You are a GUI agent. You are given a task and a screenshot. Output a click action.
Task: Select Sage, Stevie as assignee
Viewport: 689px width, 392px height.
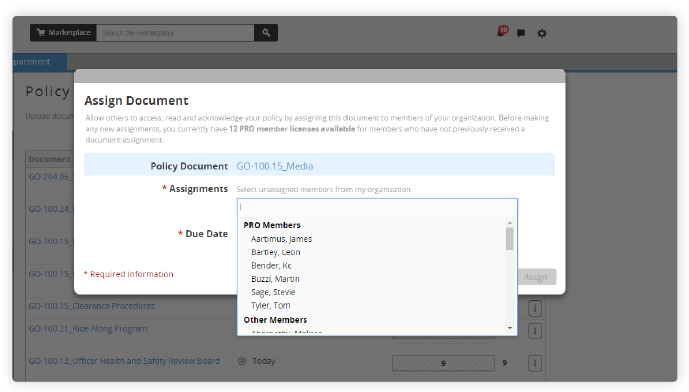tap(273, 292)
